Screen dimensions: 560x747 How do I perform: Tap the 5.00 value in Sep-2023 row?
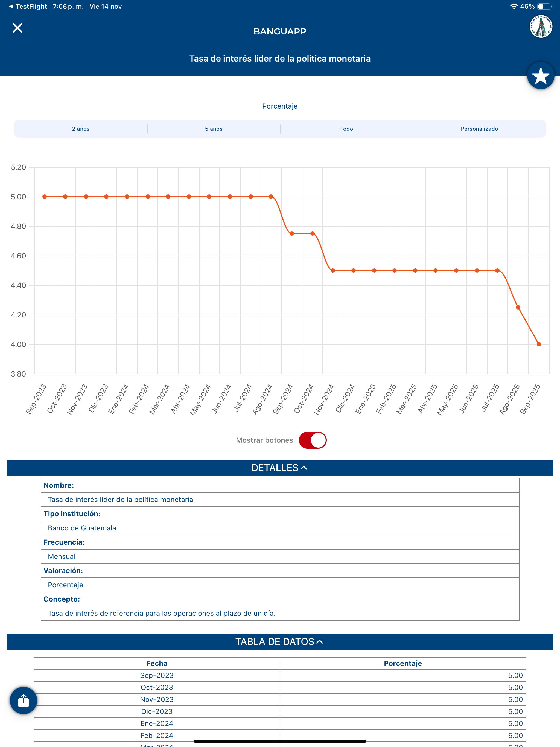[x=515, y=675]
